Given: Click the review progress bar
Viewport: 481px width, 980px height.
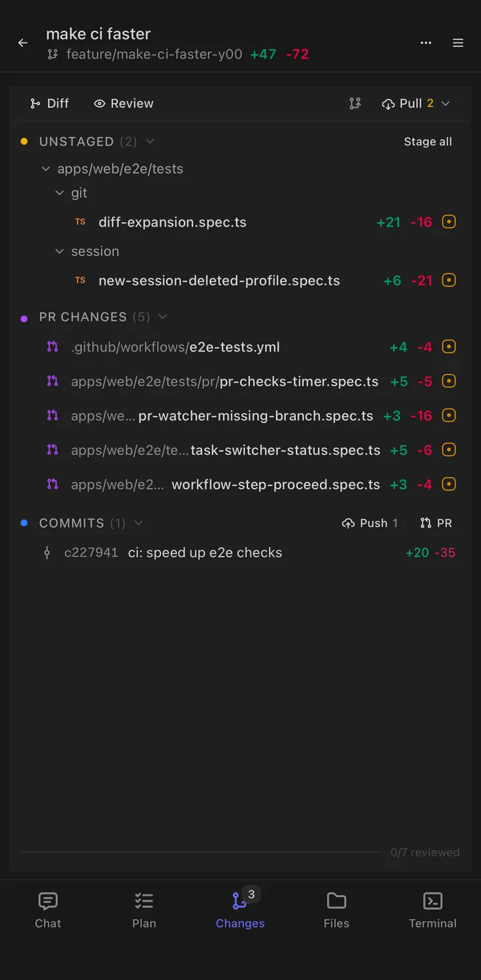Looking at the screenshot, I should (x=200, y=852).
